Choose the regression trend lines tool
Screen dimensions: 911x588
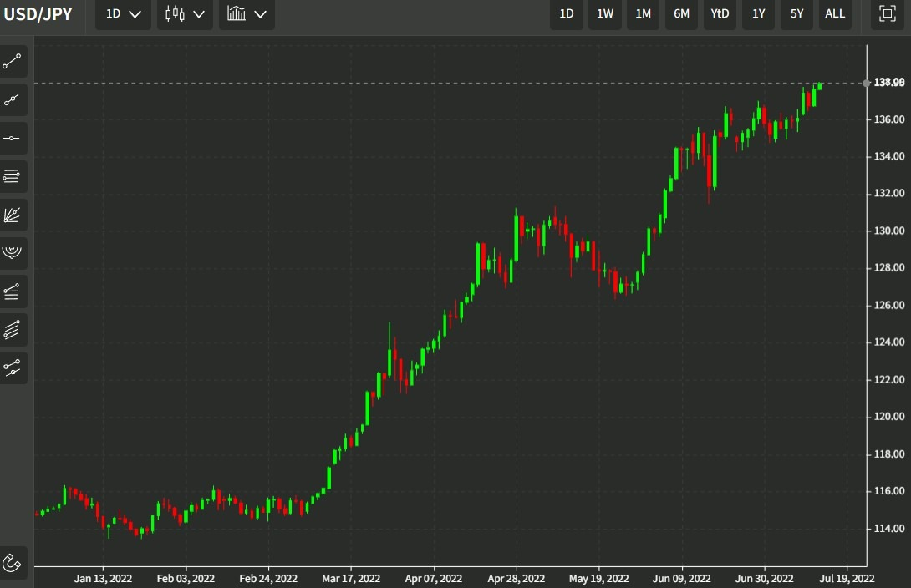click(13, 291)
